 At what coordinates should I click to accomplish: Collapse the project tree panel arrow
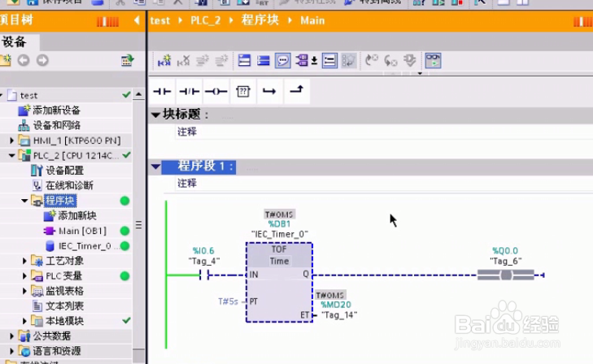[137, 20]
